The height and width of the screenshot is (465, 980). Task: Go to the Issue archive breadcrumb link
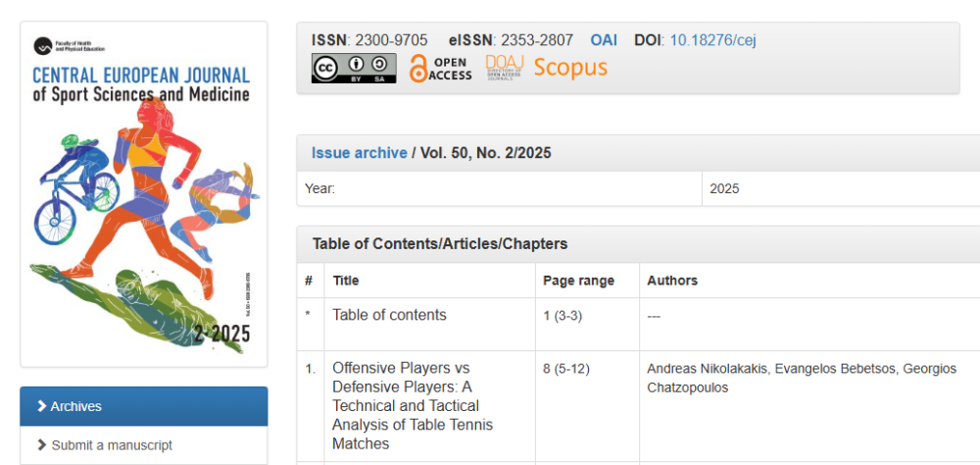click(359, 153)
